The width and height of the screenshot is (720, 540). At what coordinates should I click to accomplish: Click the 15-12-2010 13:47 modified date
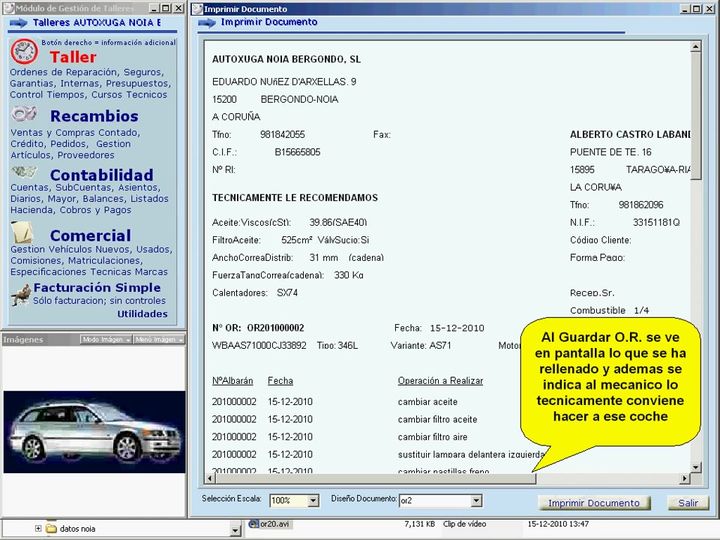(558, 524)
